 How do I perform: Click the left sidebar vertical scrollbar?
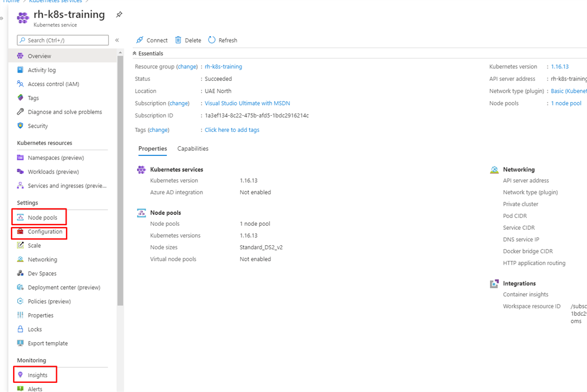click(120, 172)
